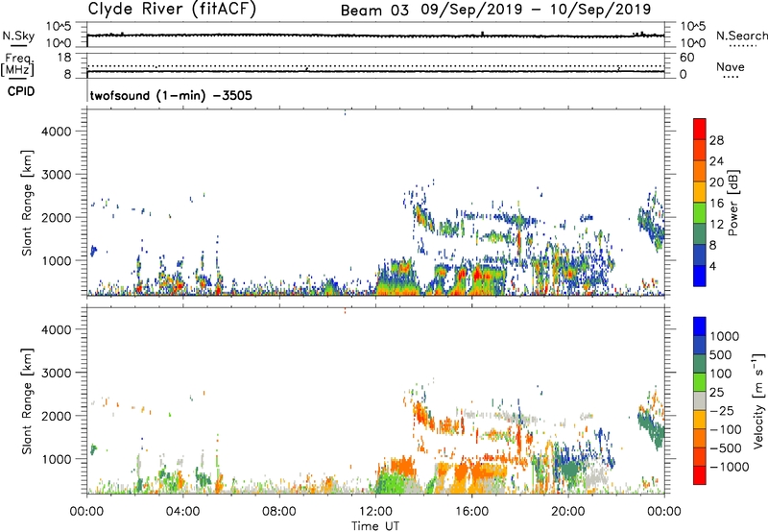
Task: Pick the bright blue lowest power color segment
Action: (700, 276)
